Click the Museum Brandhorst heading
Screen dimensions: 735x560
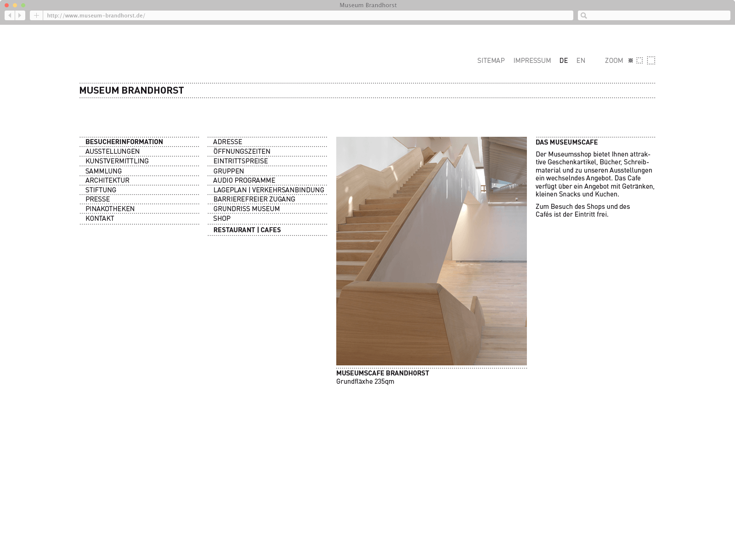(x=131, y=90)
